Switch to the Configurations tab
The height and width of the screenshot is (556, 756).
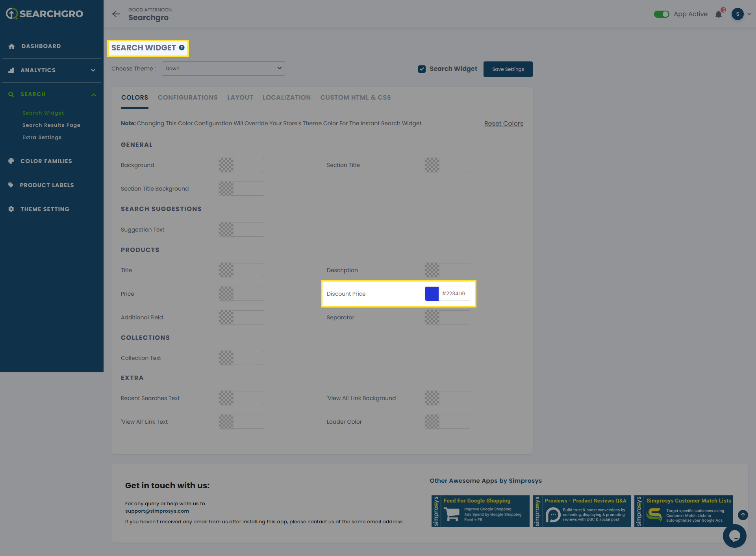point(187,98)
